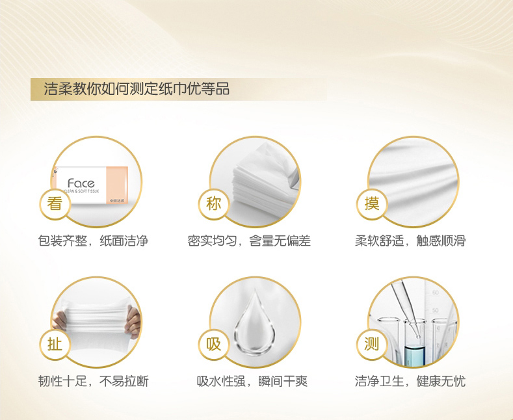Open the test tubes laboratory image
The image size is (513, 420).
point(414,322)
